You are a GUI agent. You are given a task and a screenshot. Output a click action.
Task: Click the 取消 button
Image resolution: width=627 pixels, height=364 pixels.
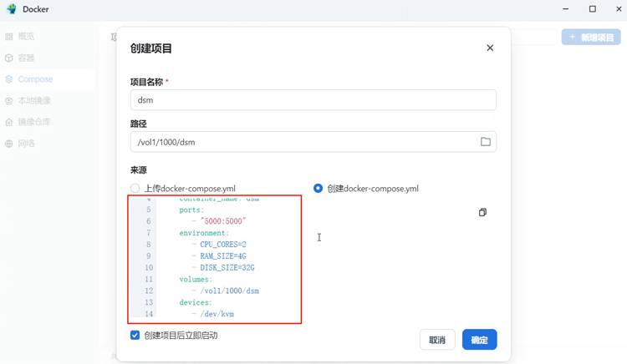pos(437,340)
